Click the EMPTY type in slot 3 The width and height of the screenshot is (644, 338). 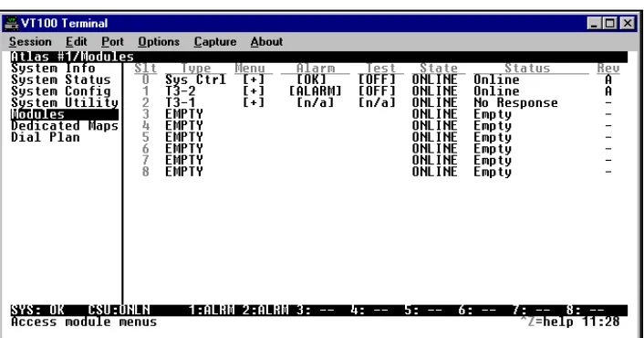click(184, 114)
